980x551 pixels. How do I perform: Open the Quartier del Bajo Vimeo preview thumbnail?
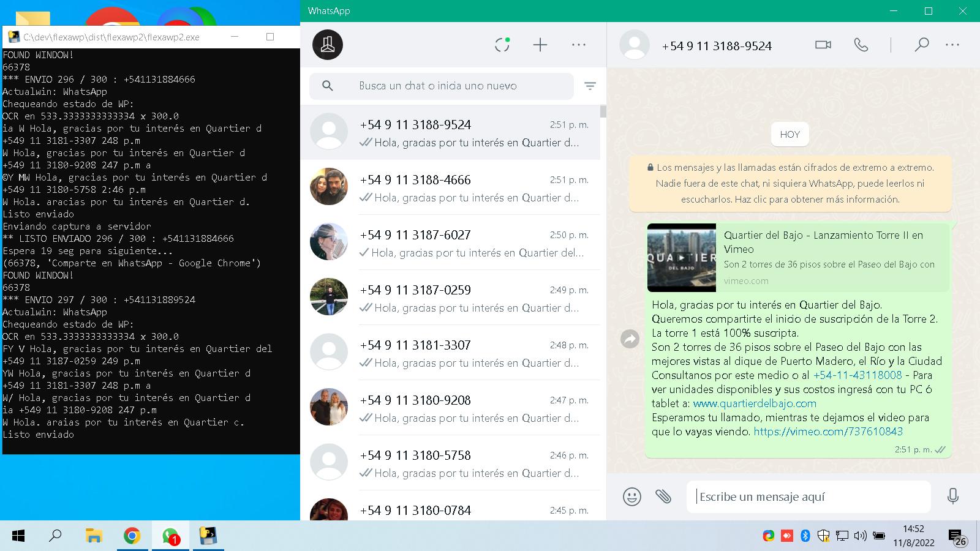click(682, 257)
